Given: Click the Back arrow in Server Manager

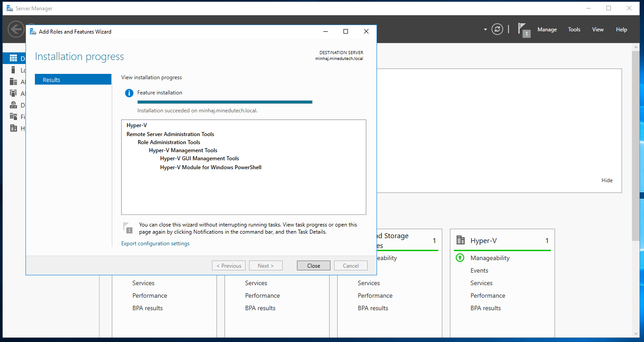Looking at the screenshot, I should pos(16,30).
